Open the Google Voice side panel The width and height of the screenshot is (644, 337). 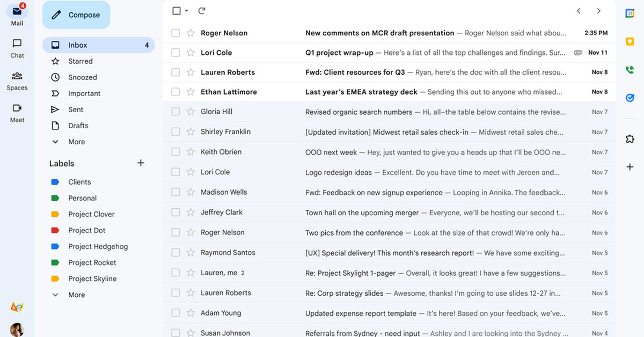(x=630, y=69)
